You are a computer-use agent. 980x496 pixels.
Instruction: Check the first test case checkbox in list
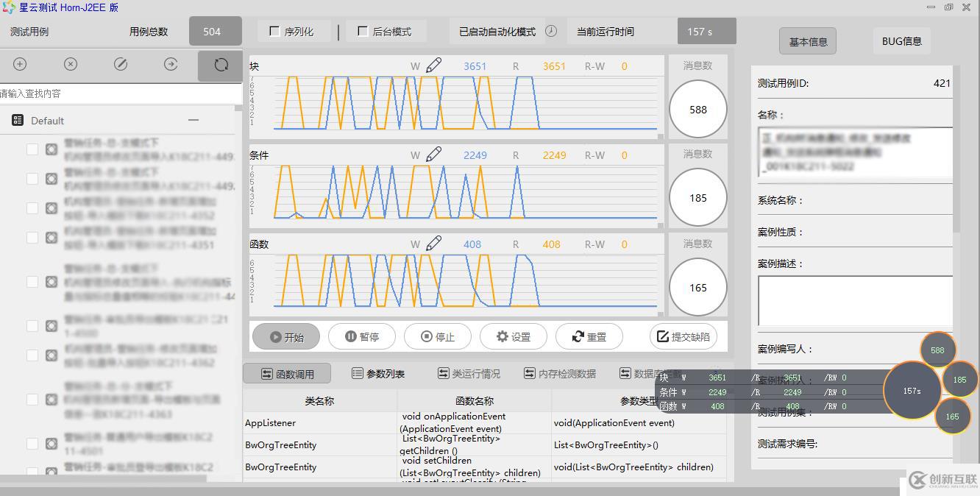(32, 149)
